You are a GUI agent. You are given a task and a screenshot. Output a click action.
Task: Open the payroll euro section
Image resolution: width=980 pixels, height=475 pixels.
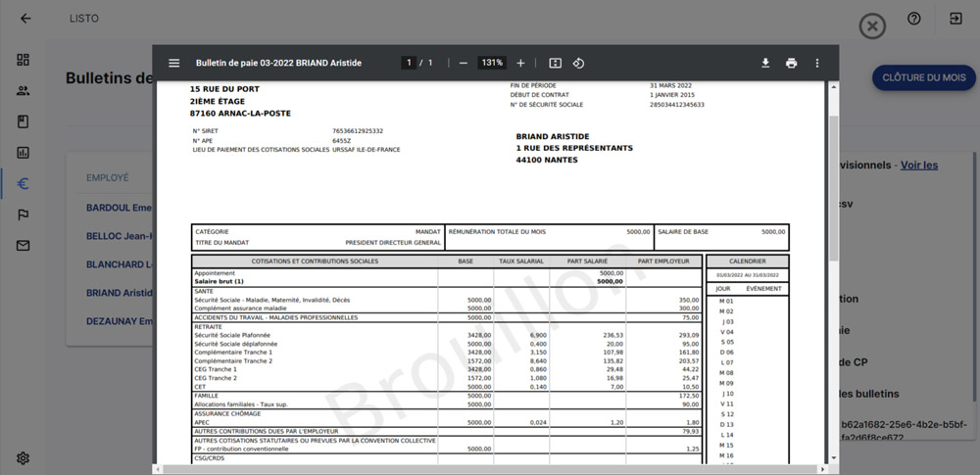pos(24,183)
